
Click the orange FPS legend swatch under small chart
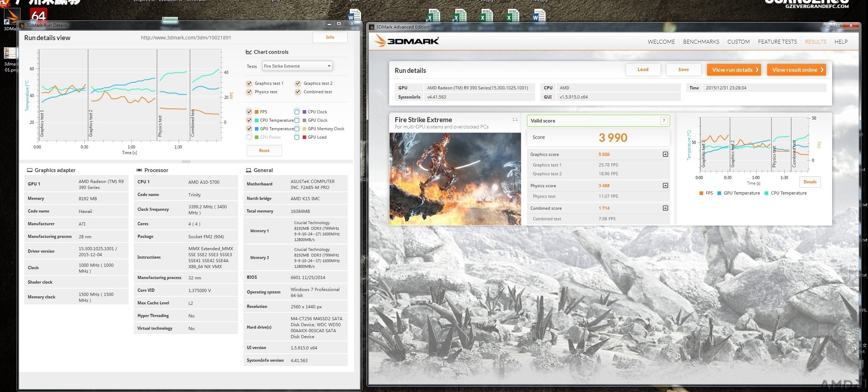click(x=701, y=193)
